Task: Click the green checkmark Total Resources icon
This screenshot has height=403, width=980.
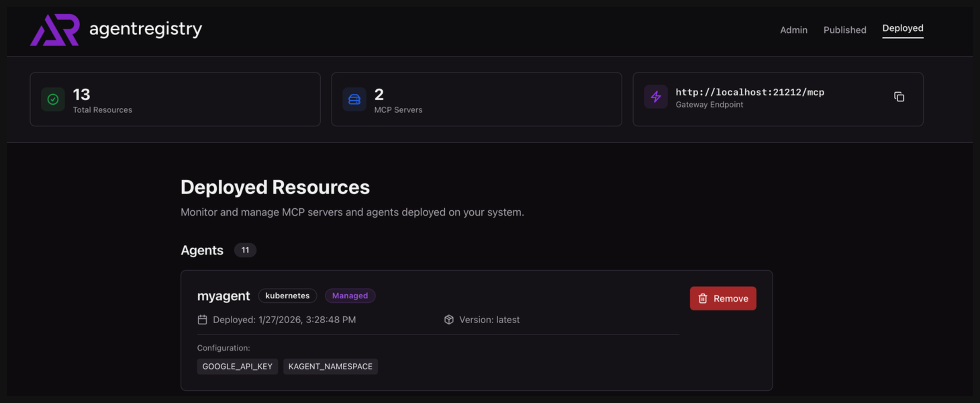Action: tap(53, 99)
